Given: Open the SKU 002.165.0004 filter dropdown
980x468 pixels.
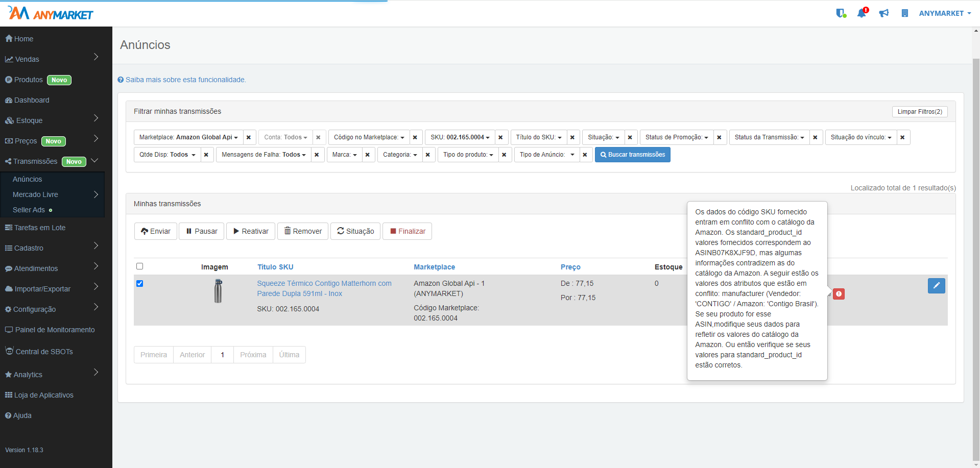Looking at the screenshot, I should click(460, 137).
